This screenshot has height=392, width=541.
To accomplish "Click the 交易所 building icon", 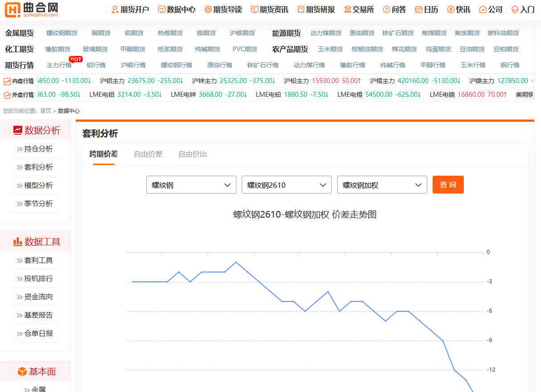I will pyautogui.click(x=347, y=9).
